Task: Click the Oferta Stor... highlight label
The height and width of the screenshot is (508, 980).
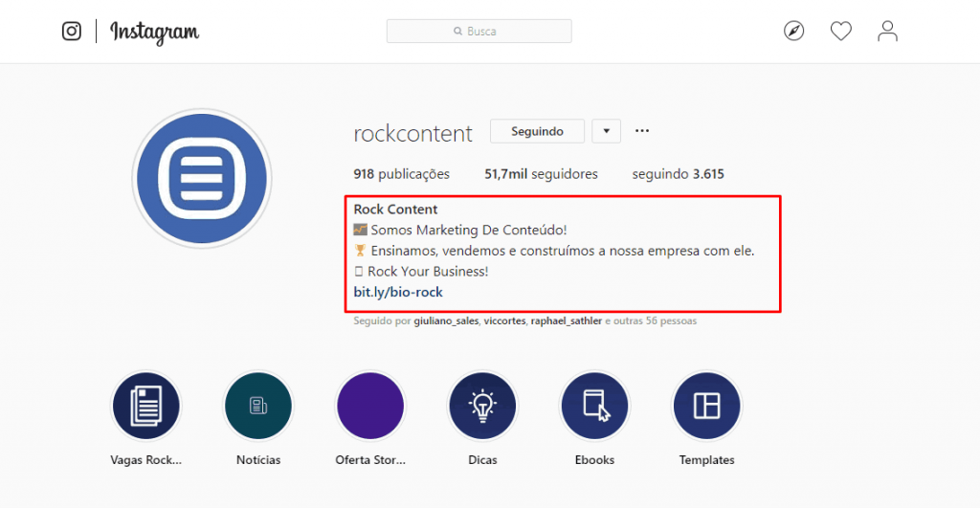Action: coord(370,460)
